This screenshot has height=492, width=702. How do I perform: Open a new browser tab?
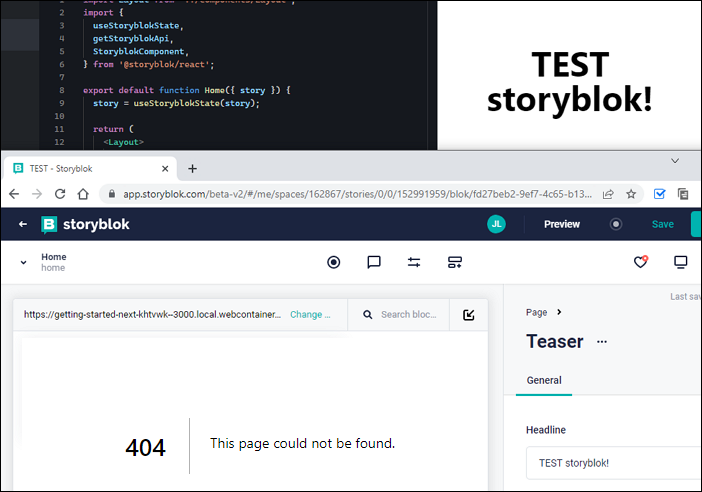click(x=193, y=169)
